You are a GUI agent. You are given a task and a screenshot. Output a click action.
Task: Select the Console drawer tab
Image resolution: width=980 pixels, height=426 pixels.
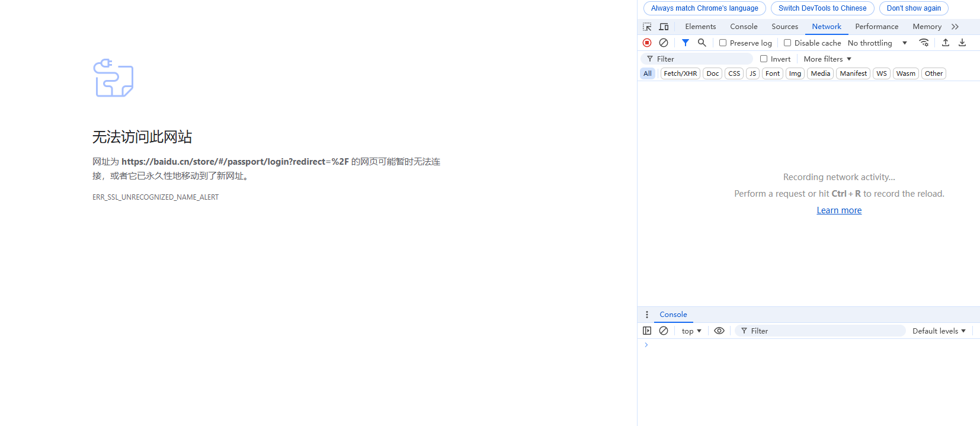click(x=673, y=315)
